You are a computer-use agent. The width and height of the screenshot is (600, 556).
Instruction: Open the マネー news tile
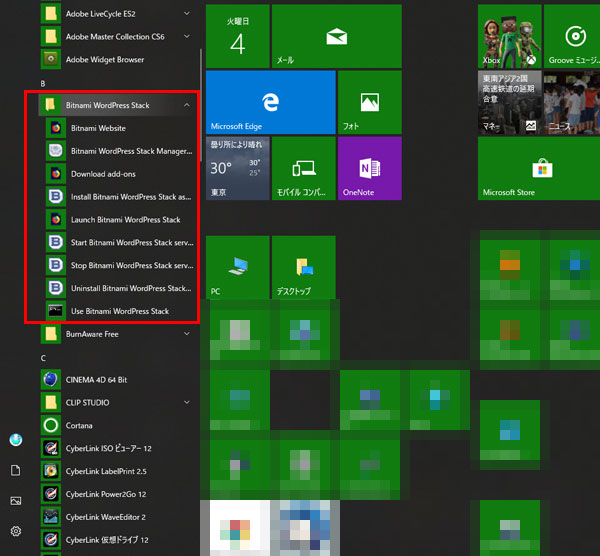pos(510,103)
